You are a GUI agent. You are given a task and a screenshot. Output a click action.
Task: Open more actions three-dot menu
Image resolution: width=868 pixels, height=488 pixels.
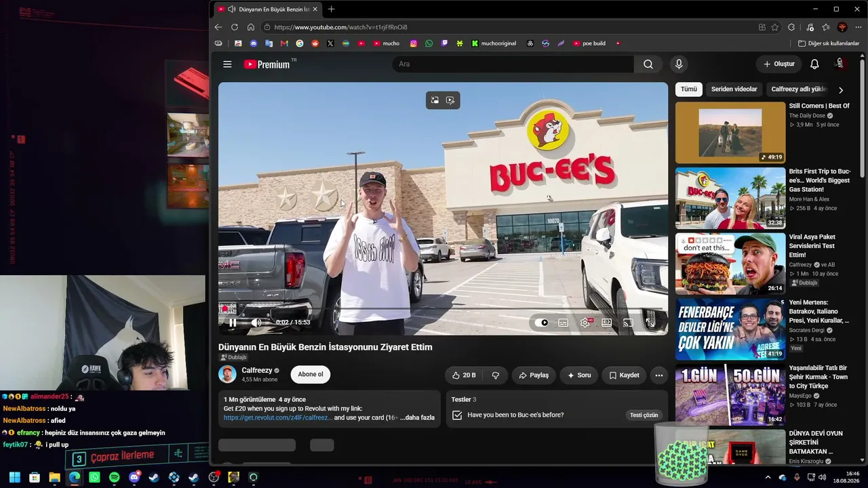[658, 375]
